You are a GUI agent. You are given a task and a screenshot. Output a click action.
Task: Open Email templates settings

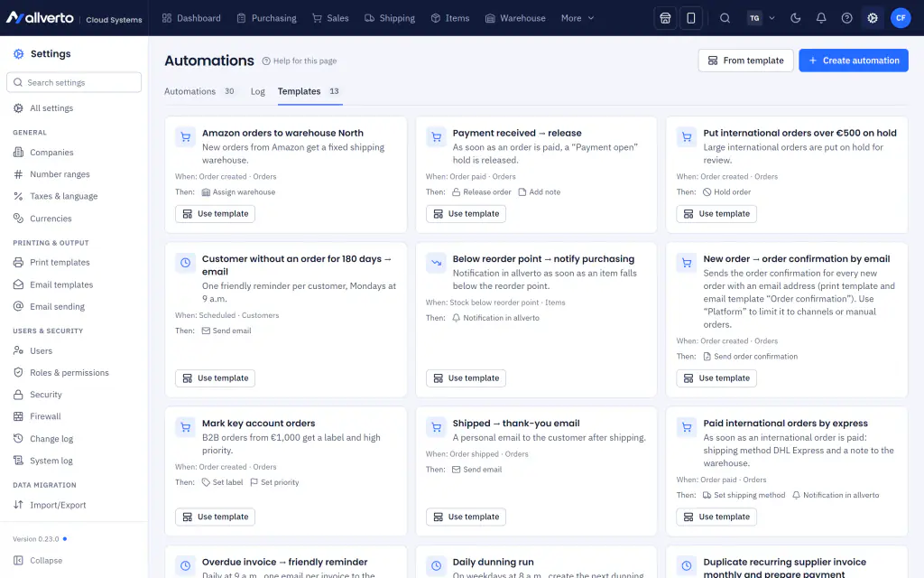[74, 284]
